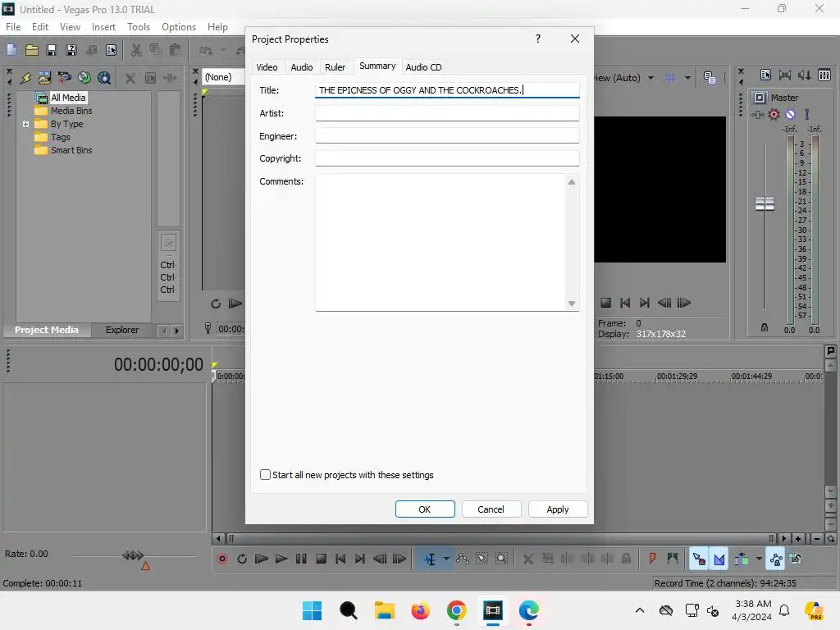
Task: Switch to Video tab in Project Properties
Action: [x=267, y=67]
